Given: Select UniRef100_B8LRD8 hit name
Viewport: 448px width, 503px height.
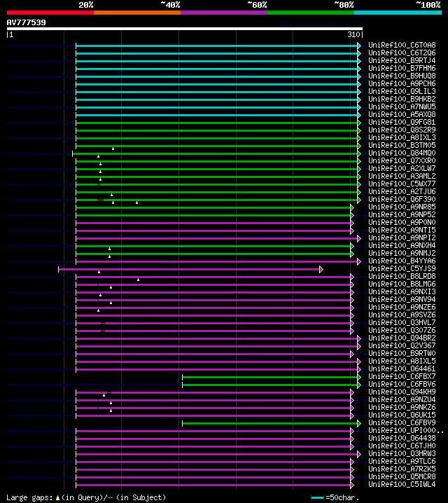Looking at the screenshot, I should click(x=402, y=276).
